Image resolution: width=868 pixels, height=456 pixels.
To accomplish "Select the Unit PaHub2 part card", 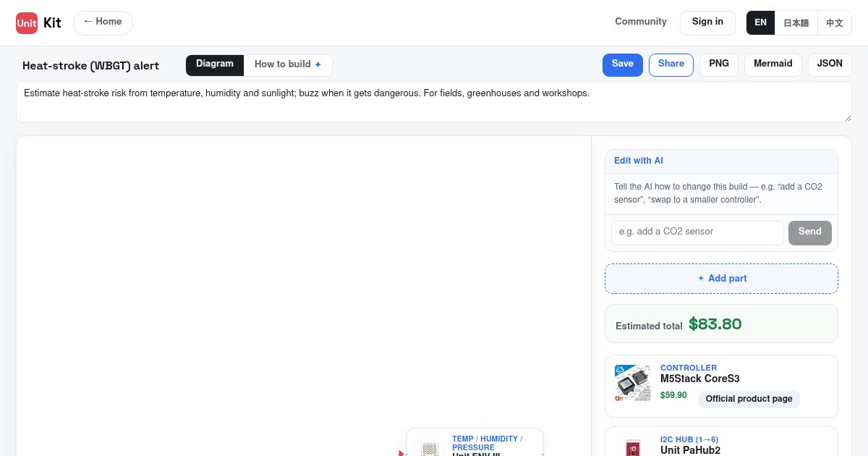I will click(x=721, y=442).
